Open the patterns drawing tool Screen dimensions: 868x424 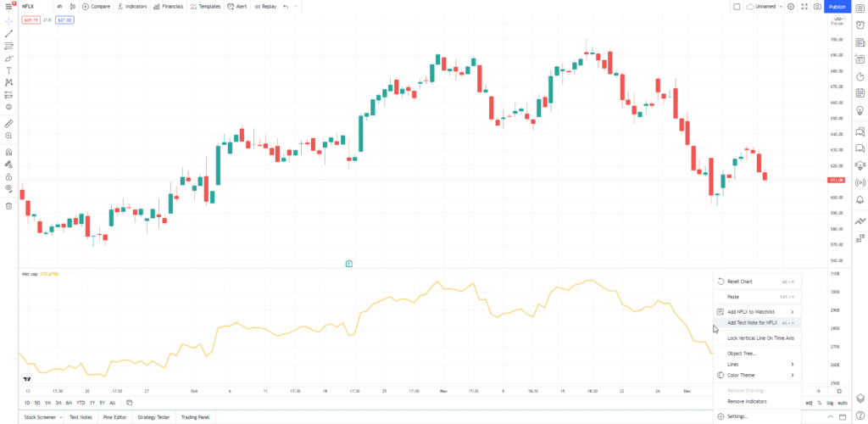[x=8, y=82]
